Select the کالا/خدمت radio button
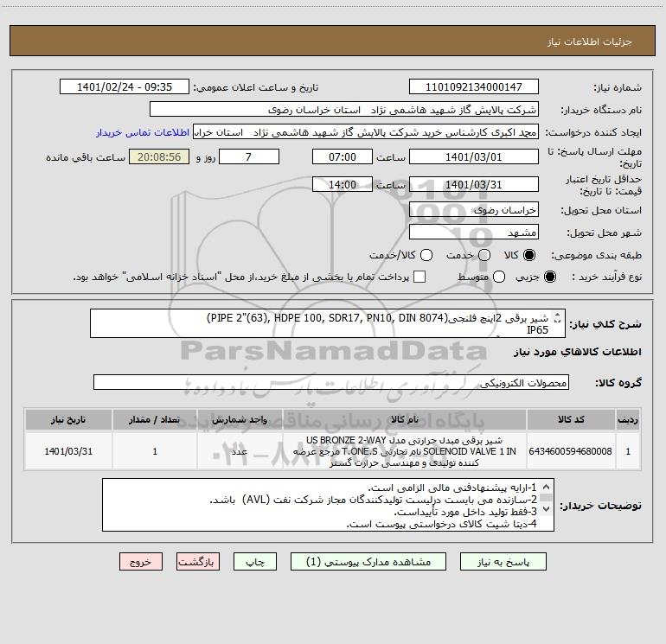Screen dimensions: 666x644 point(426,255)
